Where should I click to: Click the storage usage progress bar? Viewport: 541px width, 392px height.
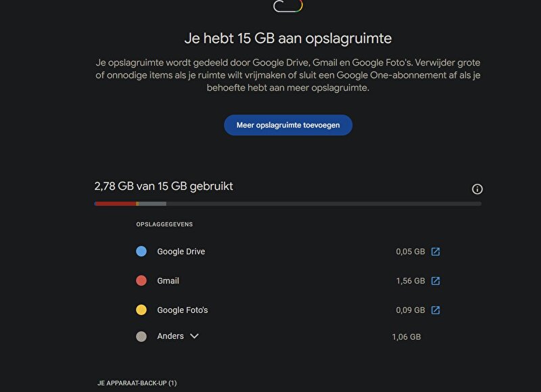point(288,203)
